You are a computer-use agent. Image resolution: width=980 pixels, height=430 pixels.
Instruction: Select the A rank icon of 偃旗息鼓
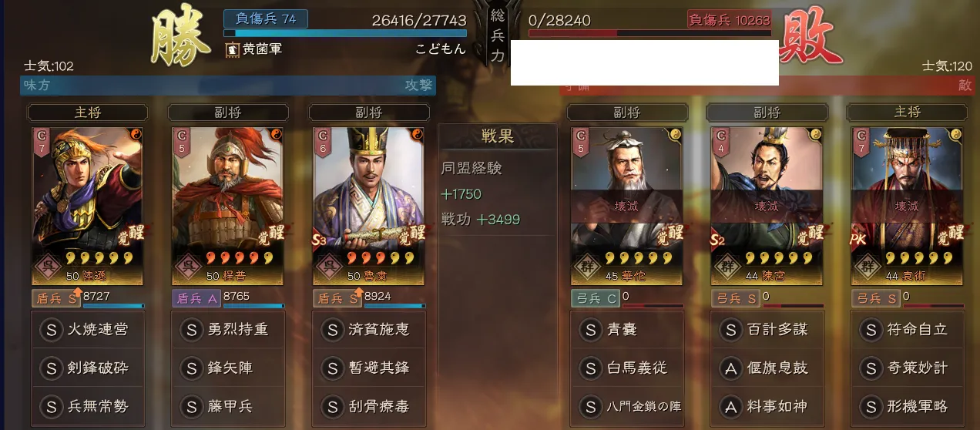[x=730, y=368]
